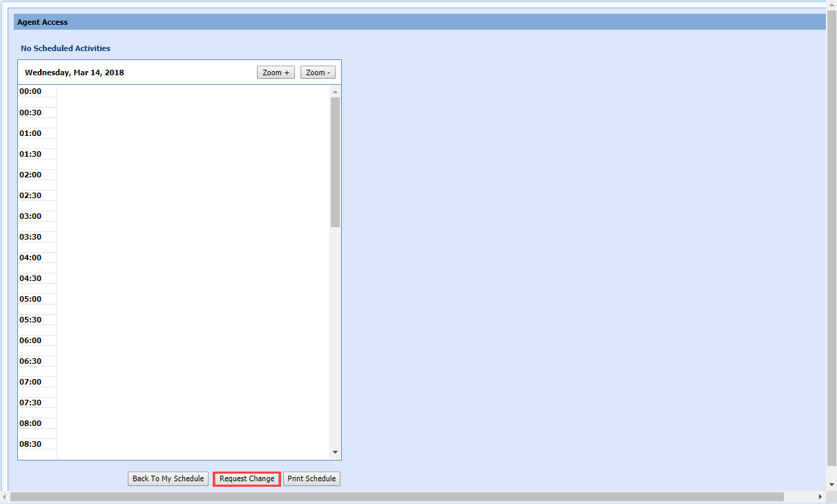Click the Wednesday, Mar 14, 2018 date heading
The height and width of the screenshot is (504, 837).
(x=75, y=72)
